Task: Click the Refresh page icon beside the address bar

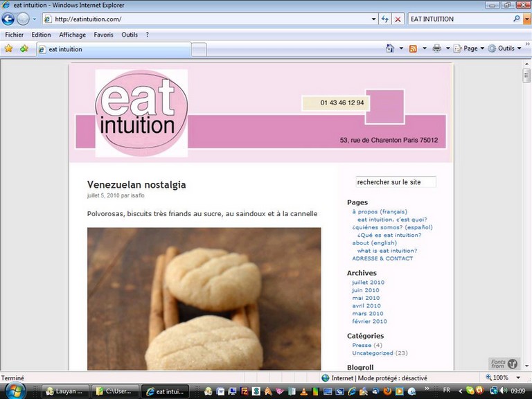Action: tap(384, 19)
